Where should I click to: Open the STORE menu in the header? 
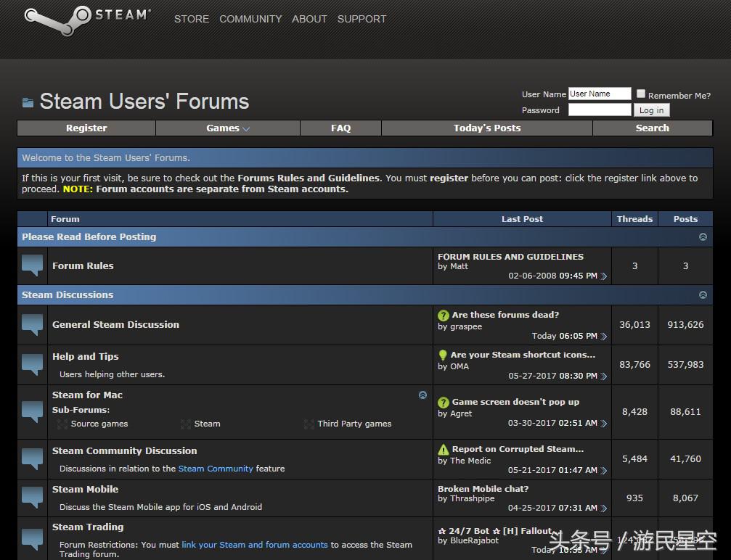[192, 19]
